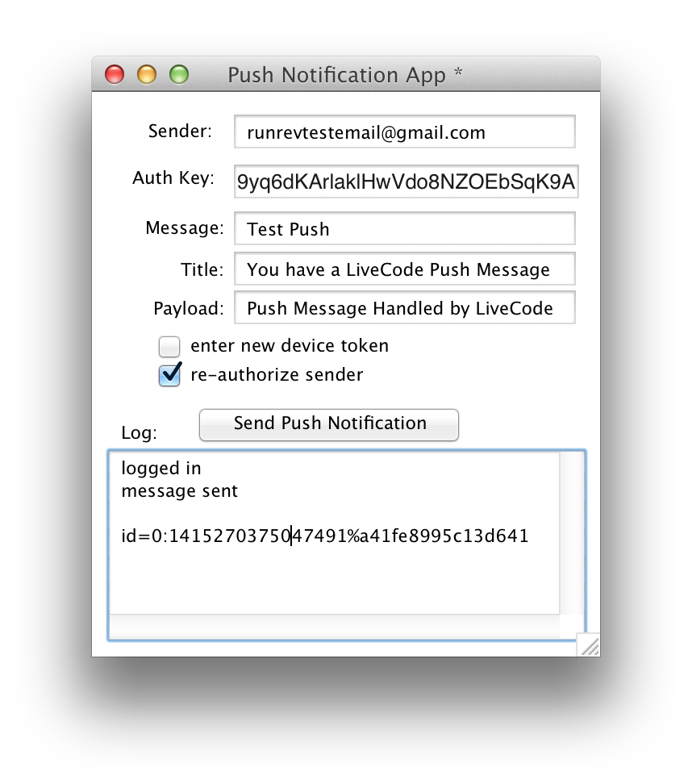692x784 pixels.
Task: Uncheck the re-authorize sender checkbox
Action: pyautogui.click(x=169, y=375)
